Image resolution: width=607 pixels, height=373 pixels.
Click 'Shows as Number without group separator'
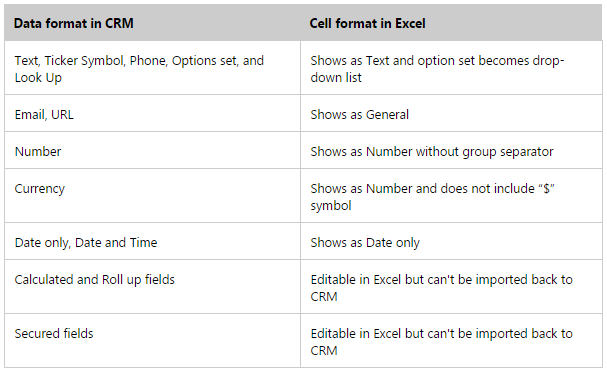[x=432, y=152]
